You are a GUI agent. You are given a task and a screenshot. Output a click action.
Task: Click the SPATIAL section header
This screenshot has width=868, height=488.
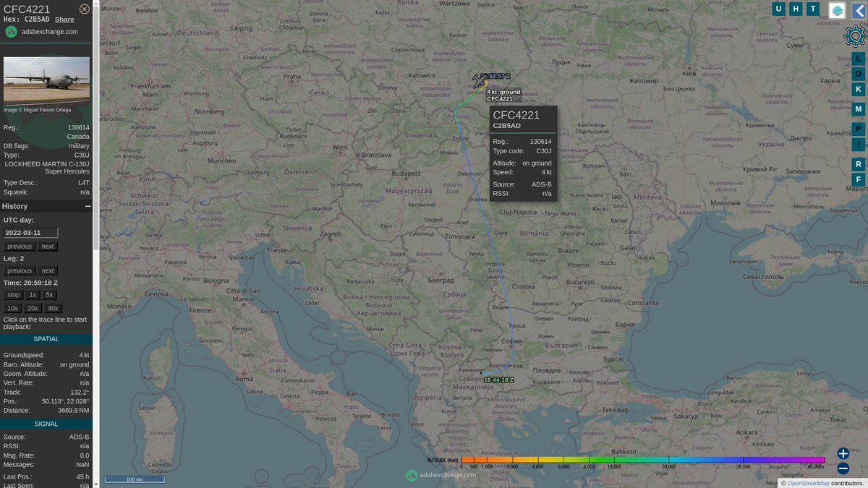(x=46, y=339)
